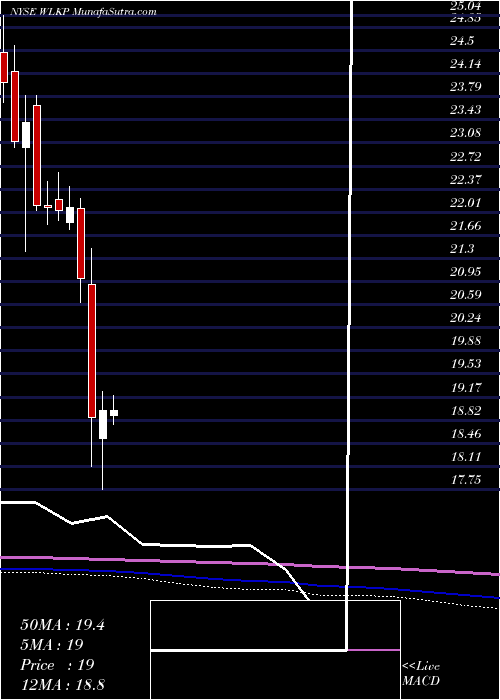This screenshot has height=700, width=500.
Task: Click the last small white candle
Action: pyautogui.click(x=114, y=413)
